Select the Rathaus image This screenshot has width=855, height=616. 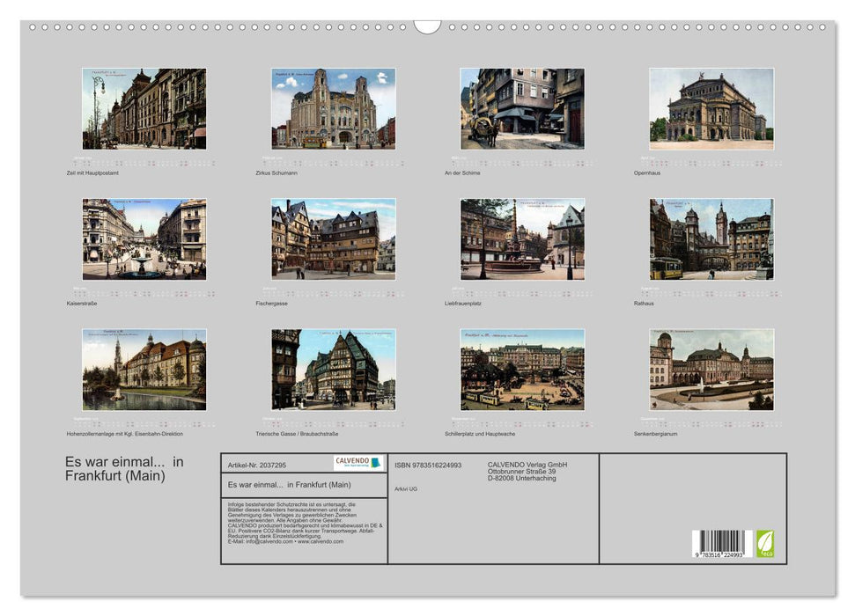tap(711, 239)
